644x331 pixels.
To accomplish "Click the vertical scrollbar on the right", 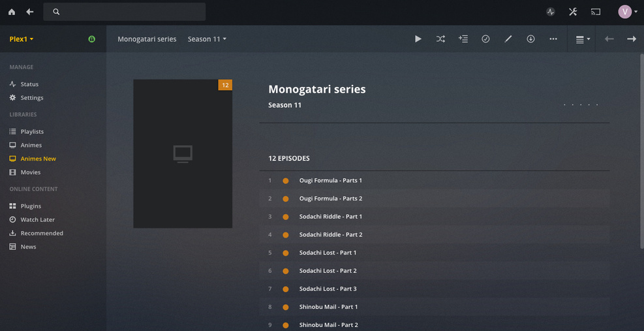I will 642,151.
